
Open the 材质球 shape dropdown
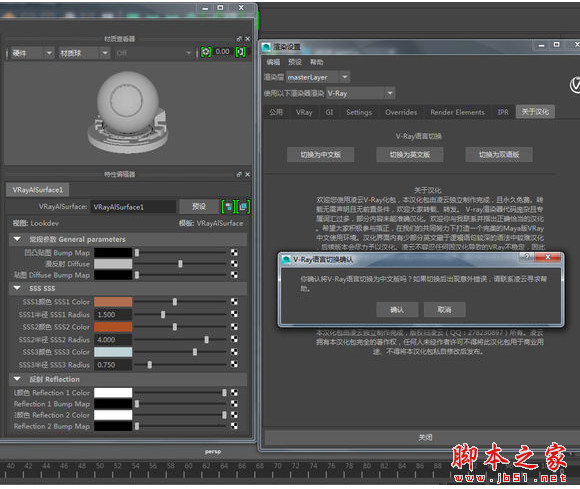coord(84,53)
